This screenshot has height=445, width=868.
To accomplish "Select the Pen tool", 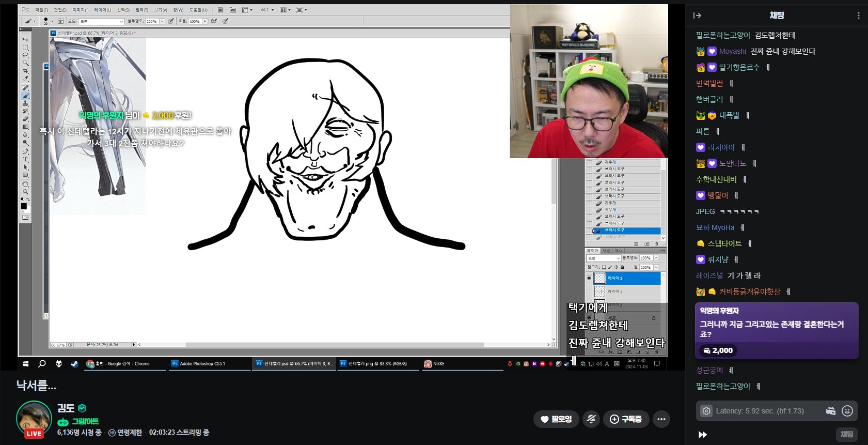I will (25, 151).
